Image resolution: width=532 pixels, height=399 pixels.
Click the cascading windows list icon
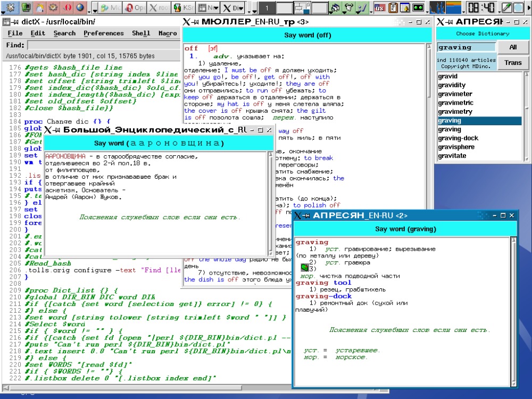pyautogui.click(x=336, y=7)
